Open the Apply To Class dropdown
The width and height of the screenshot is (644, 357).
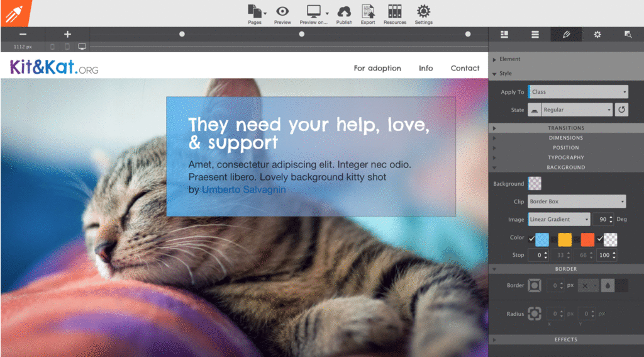(x=578, y=92)
